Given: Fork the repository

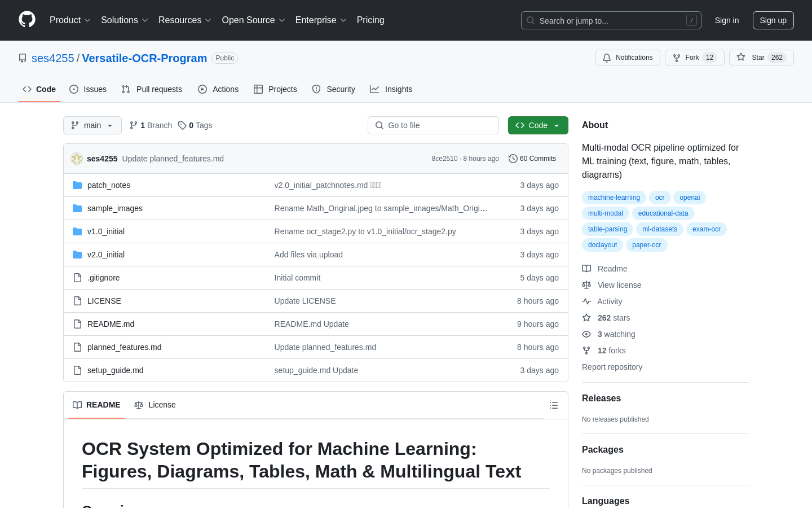Looking at the screenshot, I should pos(695,58).
